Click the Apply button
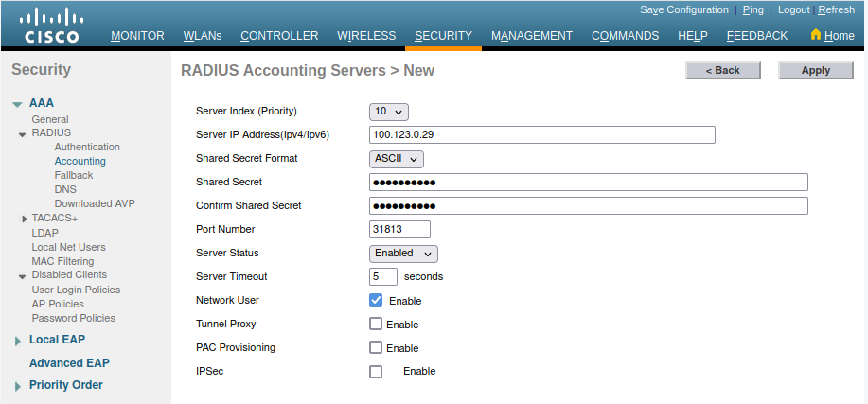The width and height of the screenshot is (868, 404). coord(815,70)
